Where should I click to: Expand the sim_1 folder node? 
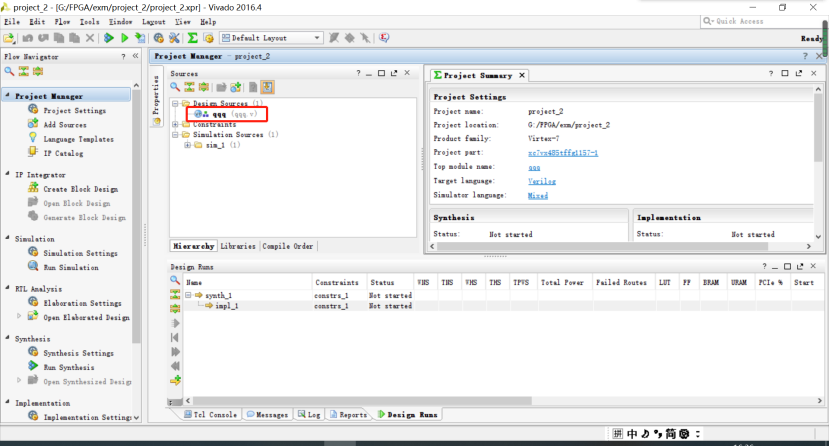[x=187, y=145]
